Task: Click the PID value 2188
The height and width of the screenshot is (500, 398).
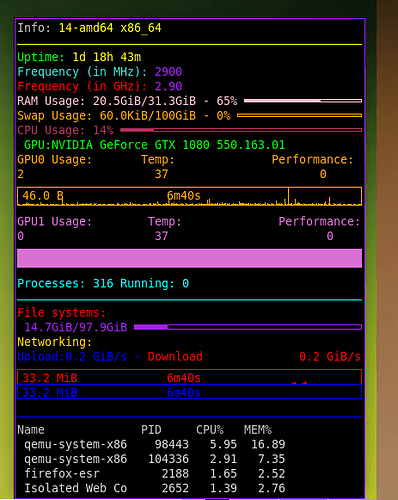Action: tap(175, 474)
